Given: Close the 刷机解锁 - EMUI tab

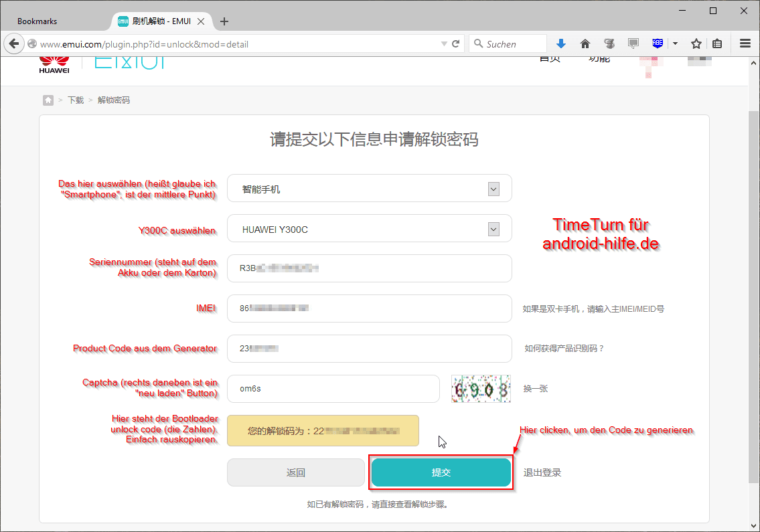Looking at the screenshot, I should [x=201, y=21].
